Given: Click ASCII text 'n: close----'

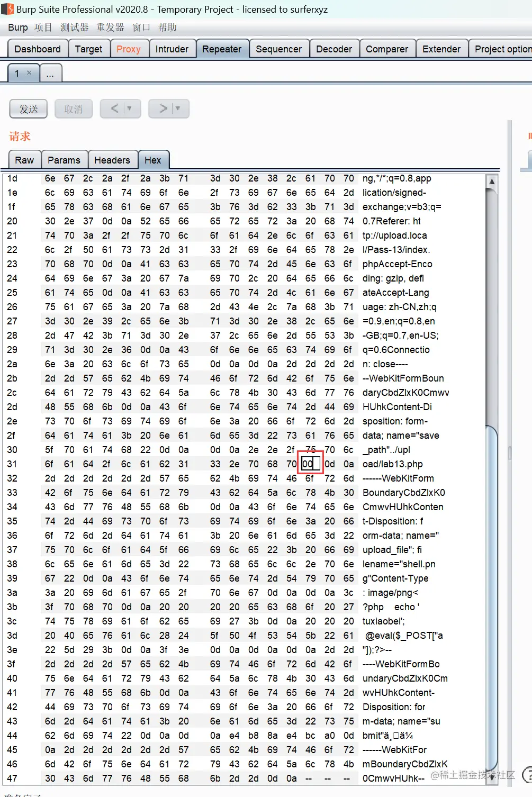Looking at the screenshot, I should click(x=385, y=364).
